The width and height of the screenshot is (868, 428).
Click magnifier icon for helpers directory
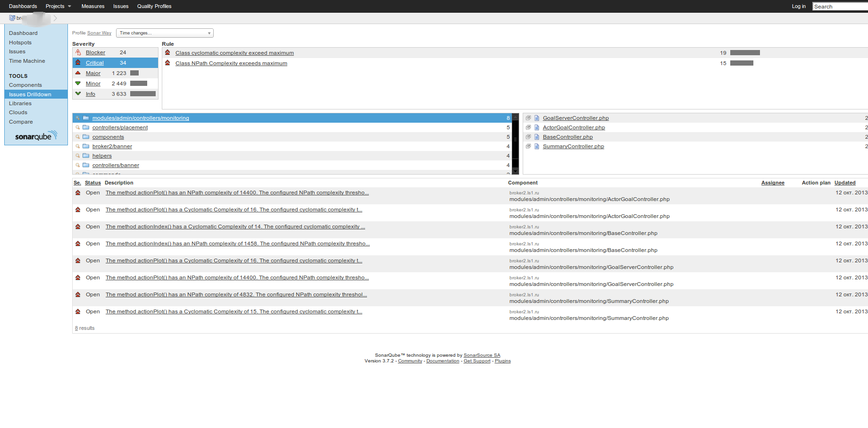(x=78, y=156)
